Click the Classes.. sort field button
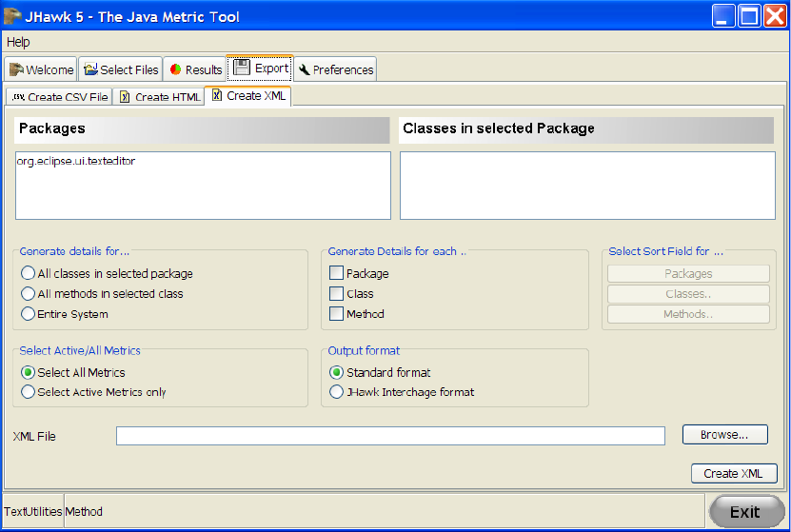791x532 pixels. pos(688,293)
